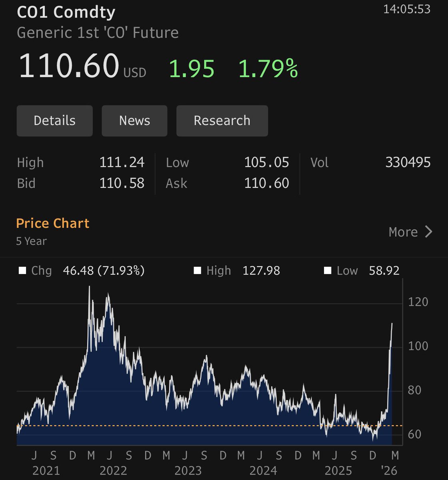Tap the More link beside Price Chart
Screen dimensions: 448x480
403,232
